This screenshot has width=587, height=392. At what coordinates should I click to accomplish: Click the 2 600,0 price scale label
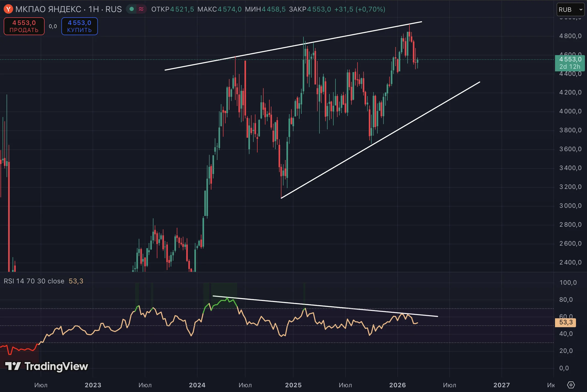[x=570, y=243]
